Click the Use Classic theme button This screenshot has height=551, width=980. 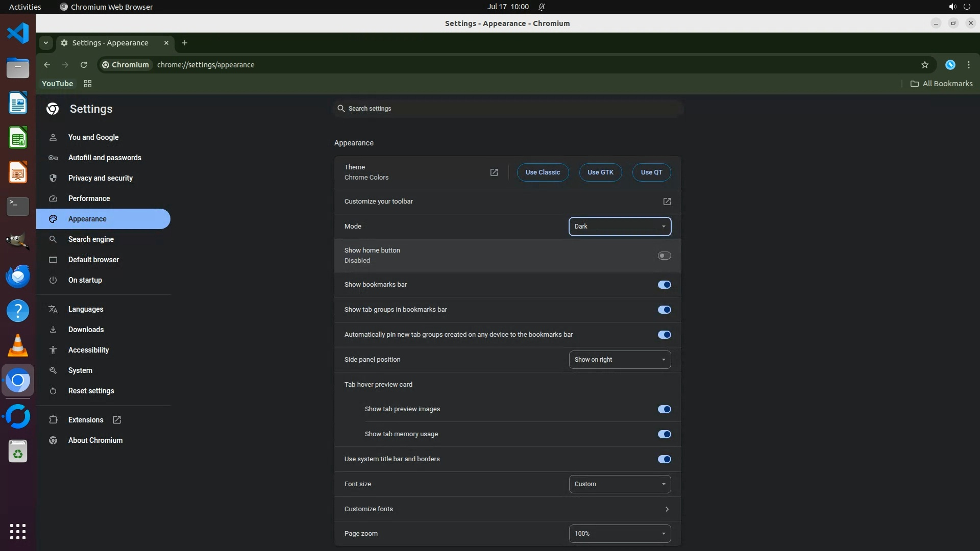click(x=543, y=172)
